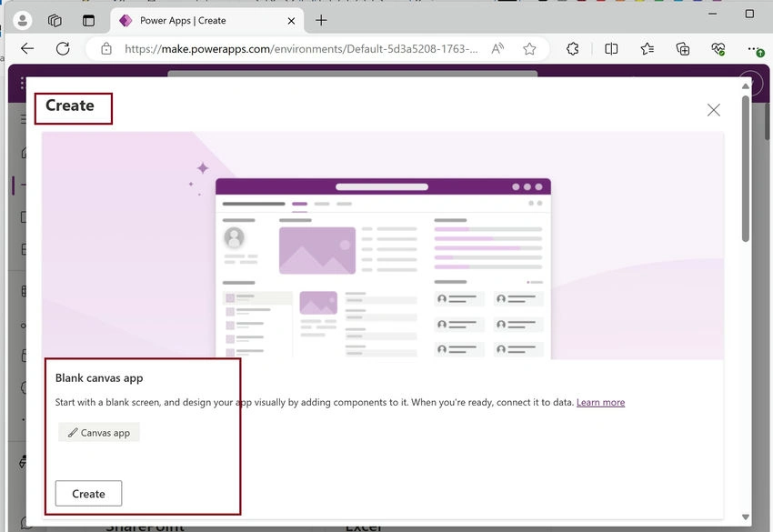
Task: Open the browser Extensions icon
Action: 572,48
